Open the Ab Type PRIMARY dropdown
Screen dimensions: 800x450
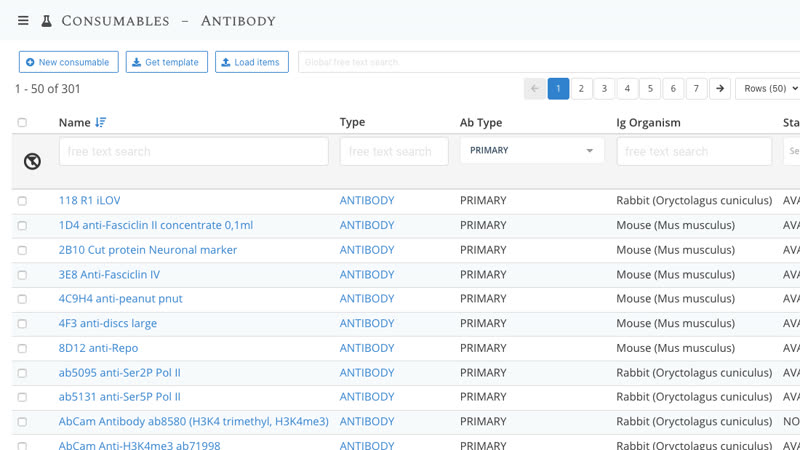pyautogui.click(x=532, y=151)
